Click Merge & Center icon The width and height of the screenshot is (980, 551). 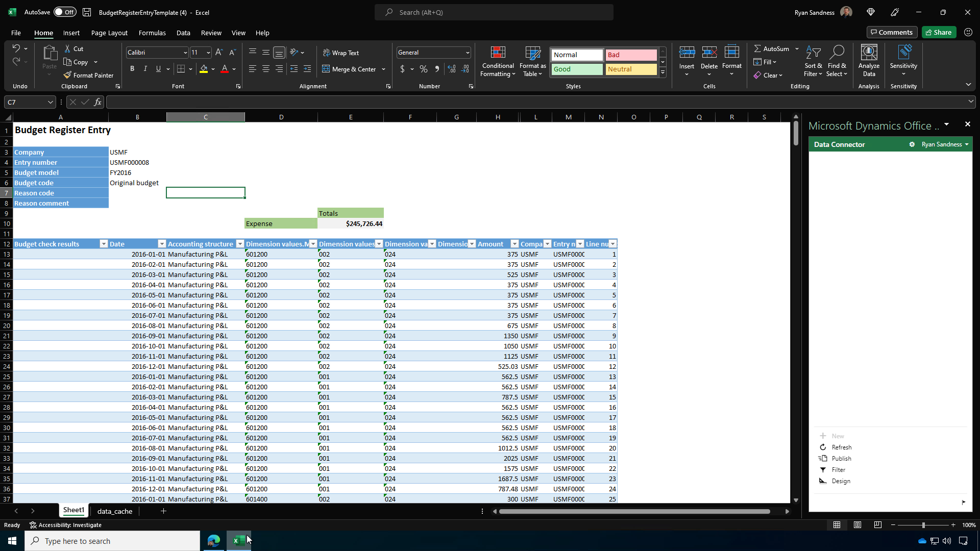pyautogui.click(x=326, y=69)
